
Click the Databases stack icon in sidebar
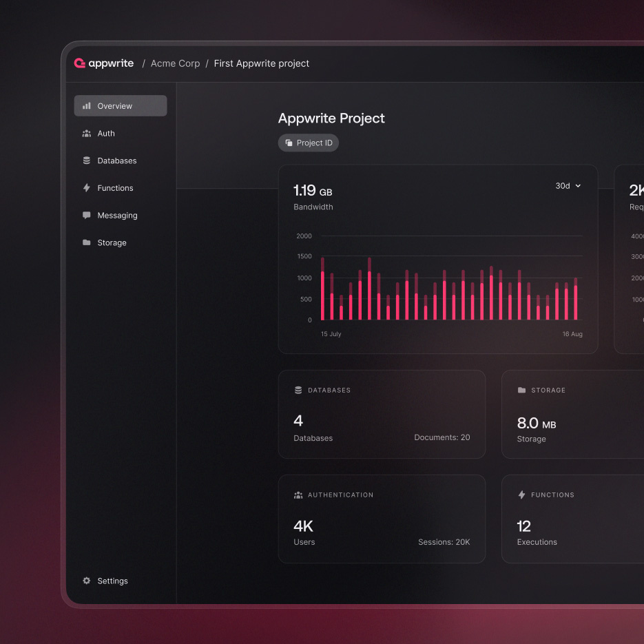(87, 160)
